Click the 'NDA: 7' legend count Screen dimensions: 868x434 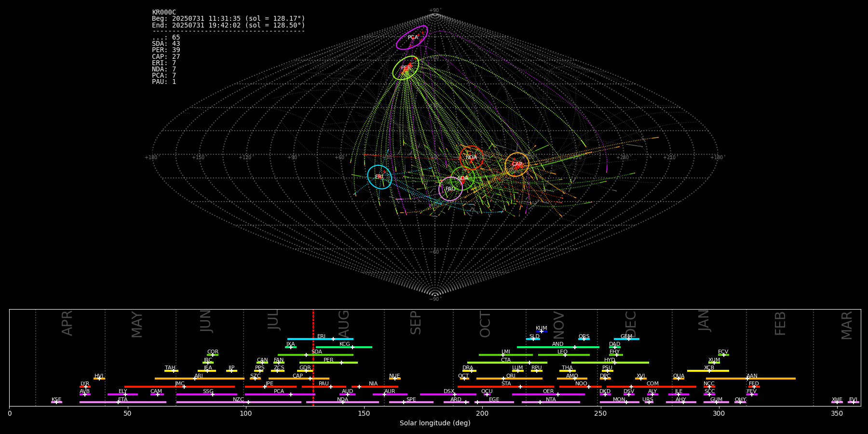164,69
